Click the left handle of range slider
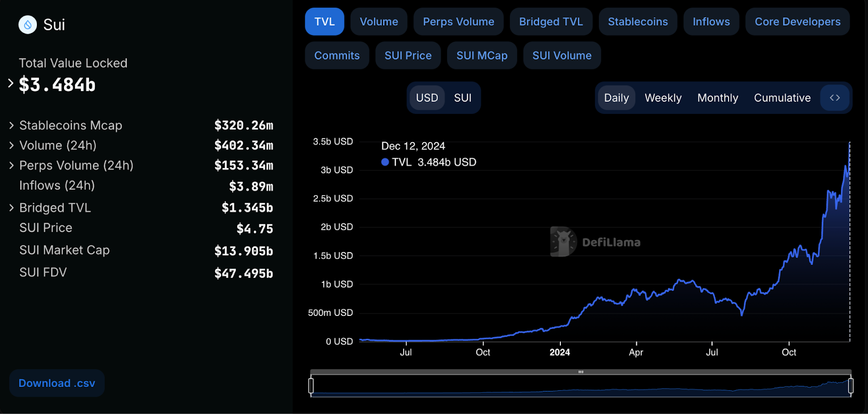Image resolution: width=868 pixels, height=414 pixels. (x=311, y=386)
